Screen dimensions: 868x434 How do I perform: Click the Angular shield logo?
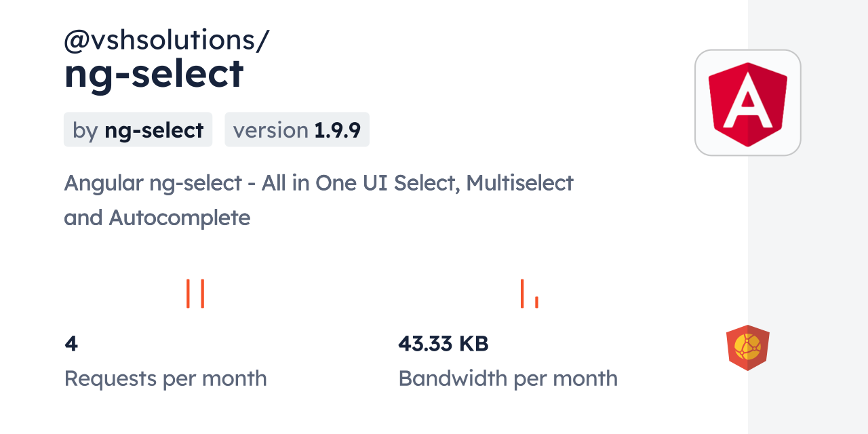tap(747, 102)
